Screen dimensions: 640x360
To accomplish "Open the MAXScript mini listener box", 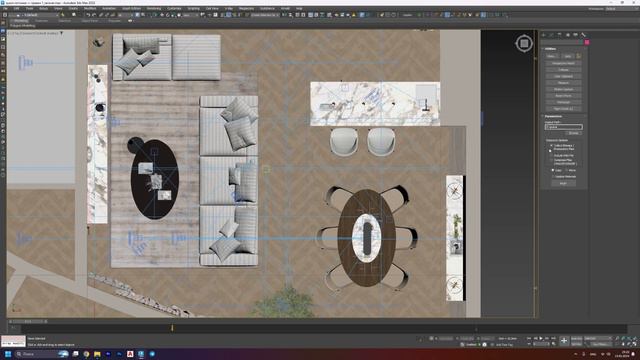I will tap(13, 341).
